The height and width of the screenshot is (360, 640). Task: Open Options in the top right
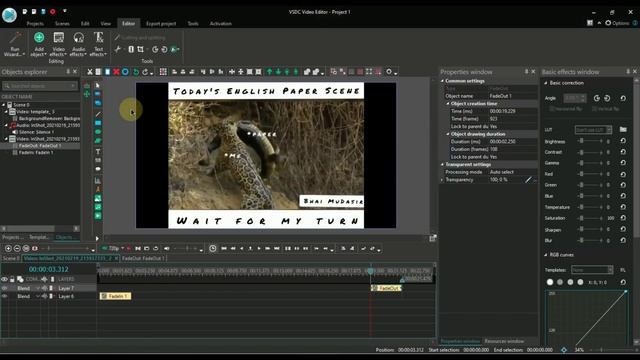point(617,23)
